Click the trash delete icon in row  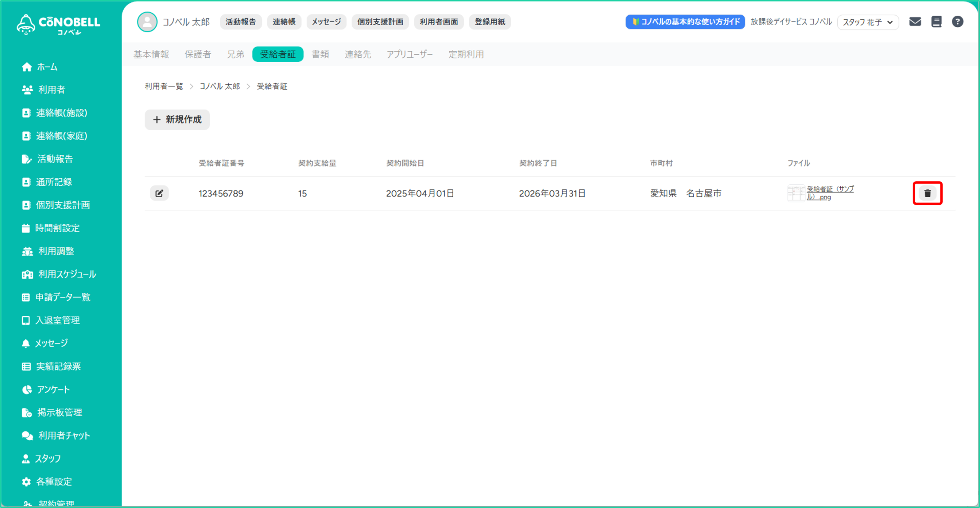927,193
